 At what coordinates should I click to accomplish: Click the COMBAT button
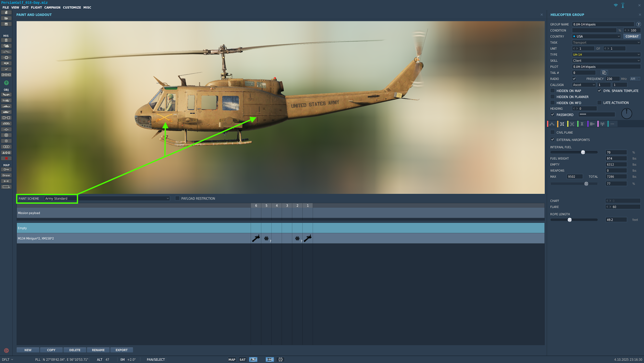[632, 36]
